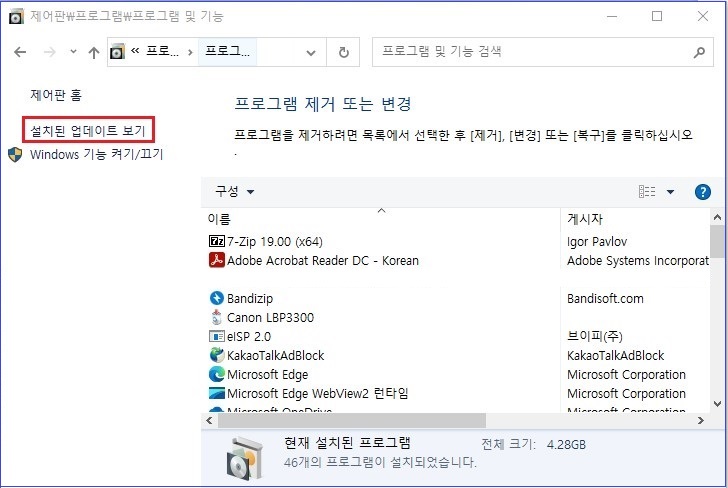Image resolution: width=728 pixels, height=488 pixels.
Task: Go up one folder level arrow
Action: pyautogui.click(x=94, y=52)
